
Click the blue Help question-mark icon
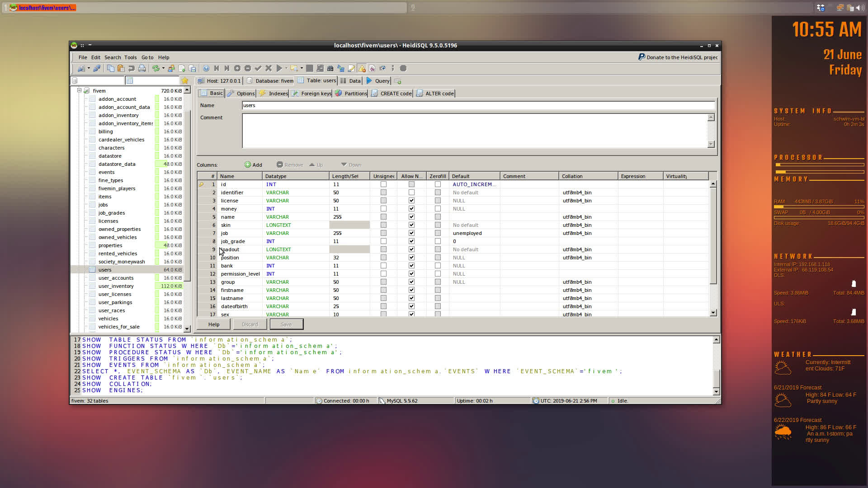pos(206,69)
